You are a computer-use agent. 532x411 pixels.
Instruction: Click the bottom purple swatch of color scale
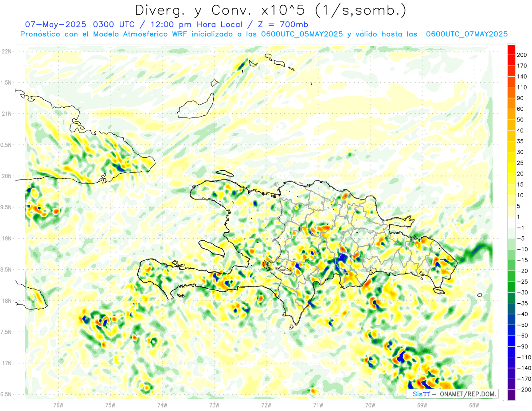pyautogui.click(x=511, y=395)
